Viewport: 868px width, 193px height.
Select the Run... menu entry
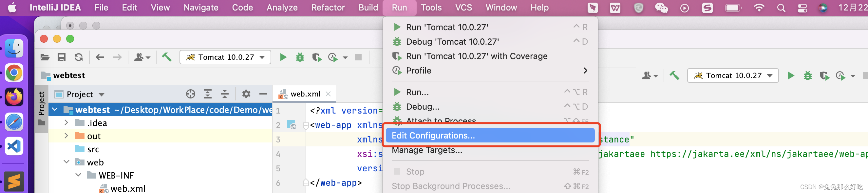(490, 92)
